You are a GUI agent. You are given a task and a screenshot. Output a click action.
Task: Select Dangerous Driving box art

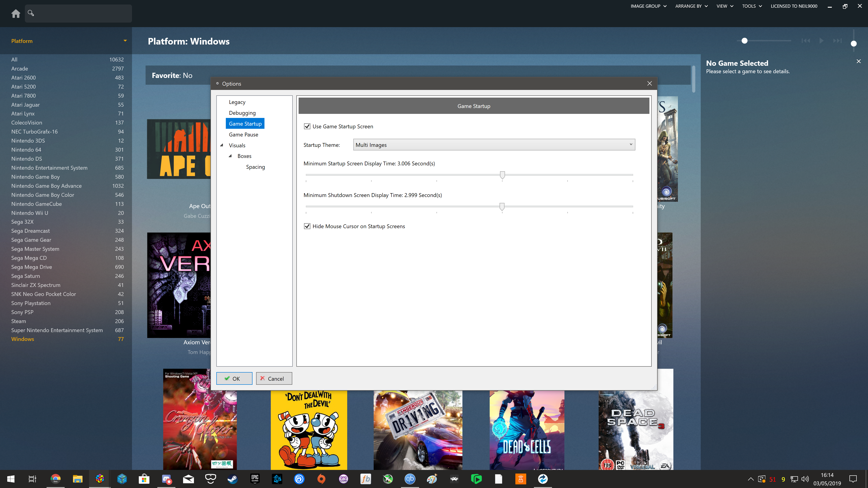click(418, 430)
